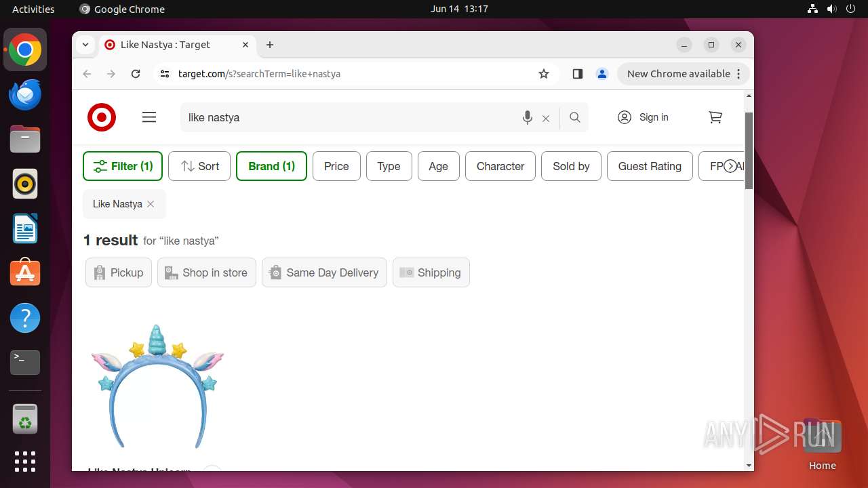Expand the Brand (1) filter
Image resolution: width=868 pixels, height=488 pixels.
pos(271,166)
